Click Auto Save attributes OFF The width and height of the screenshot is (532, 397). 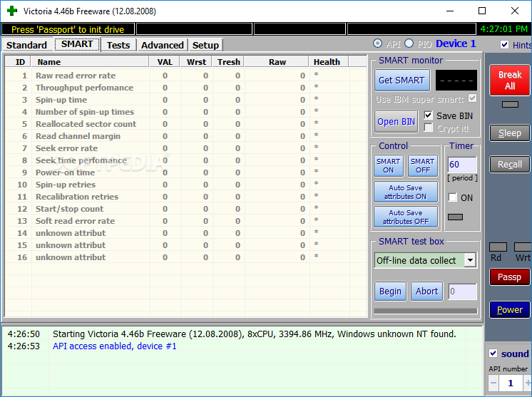(406, 217)
